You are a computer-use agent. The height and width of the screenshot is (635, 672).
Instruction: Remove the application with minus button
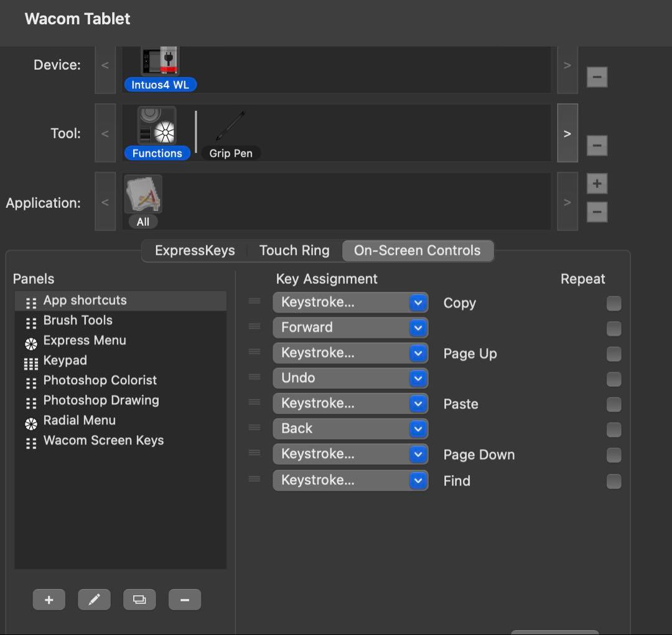point(597,212)
